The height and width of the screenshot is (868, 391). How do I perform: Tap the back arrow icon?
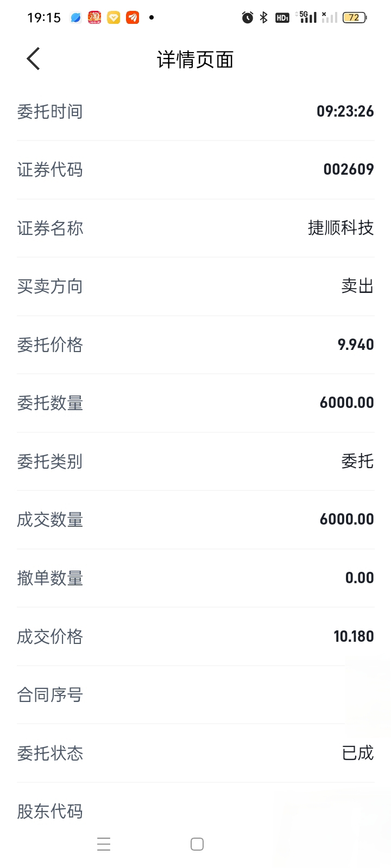click(34, 59)
